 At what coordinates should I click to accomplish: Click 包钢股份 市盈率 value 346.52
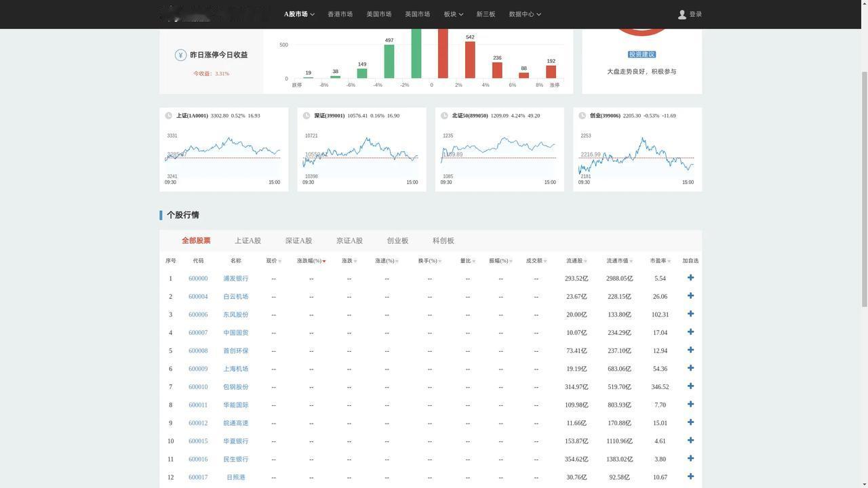(660, 387)
